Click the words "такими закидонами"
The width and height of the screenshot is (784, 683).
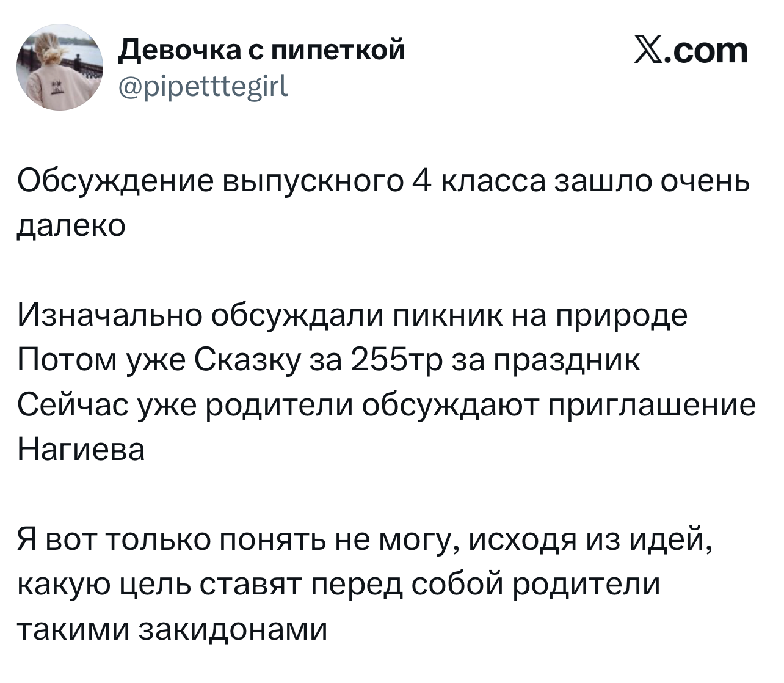[172, 628]
